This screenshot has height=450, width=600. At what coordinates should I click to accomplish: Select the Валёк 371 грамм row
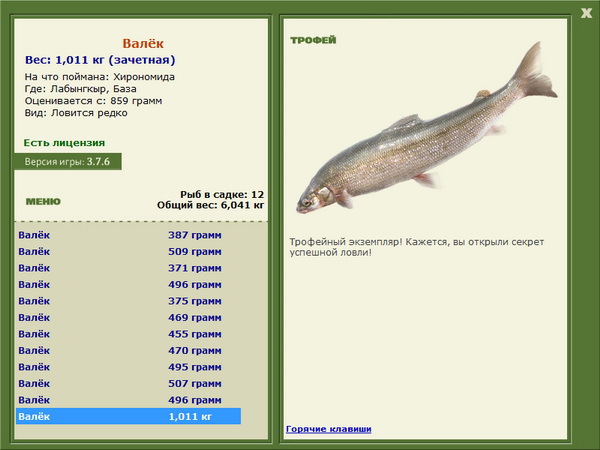pyautogui.click(x=129, y=268)
